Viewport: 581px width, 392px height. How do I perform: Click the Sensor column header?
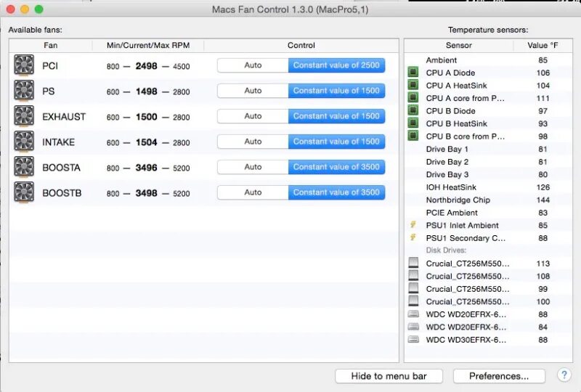459,45
